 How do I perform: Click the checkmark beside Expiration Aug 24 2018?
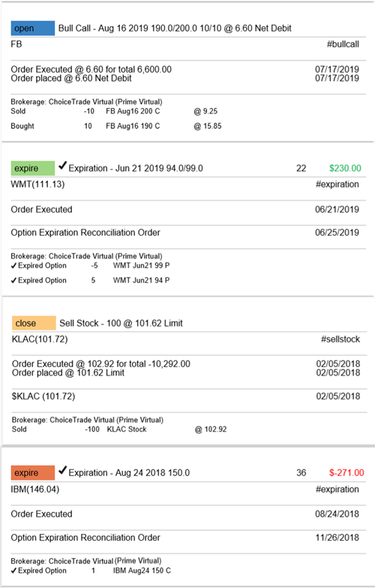[62, 469]
